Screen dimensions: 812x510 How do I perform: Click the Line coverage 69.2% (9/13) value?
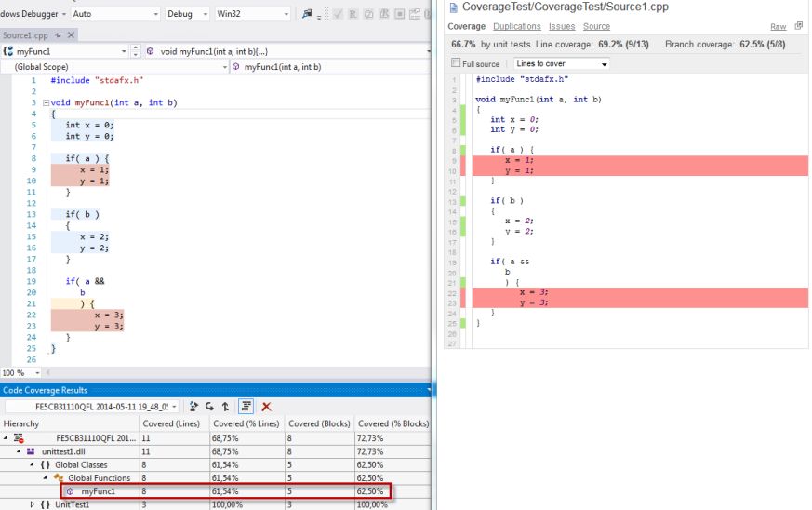623,45
